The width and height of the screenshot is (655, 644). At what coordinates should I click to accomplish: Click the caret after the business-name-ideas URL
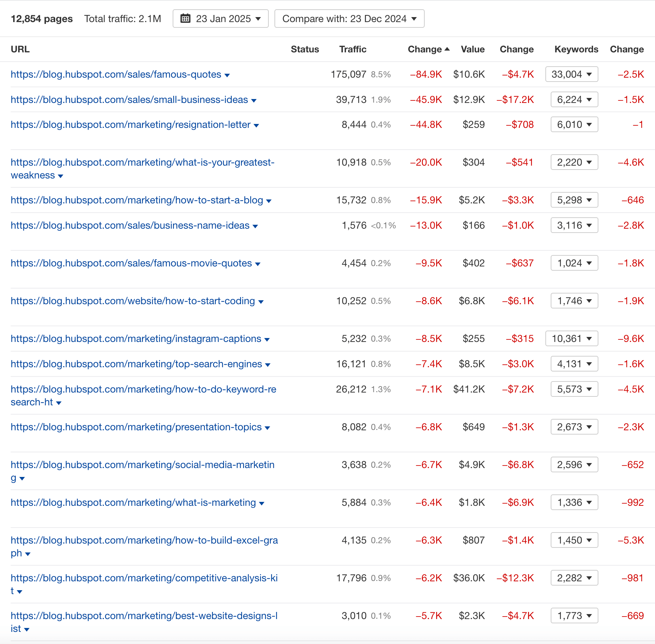(255, 226)
